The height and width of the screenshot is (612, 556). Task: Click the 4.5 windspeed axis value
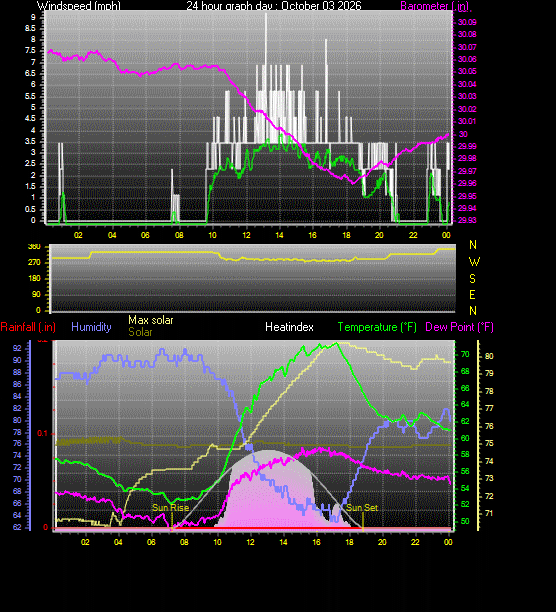(30, 119)
